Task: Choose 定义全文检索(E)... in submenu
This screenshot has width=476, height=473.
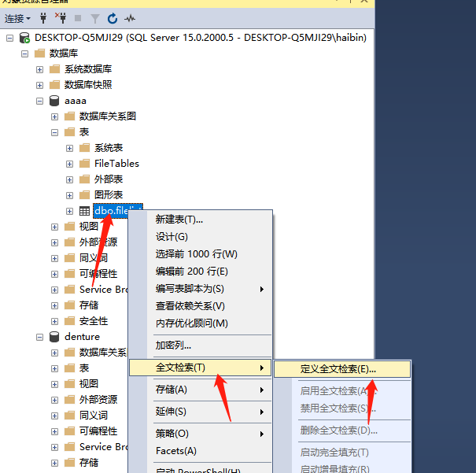Action: click(x=342, y=369)
